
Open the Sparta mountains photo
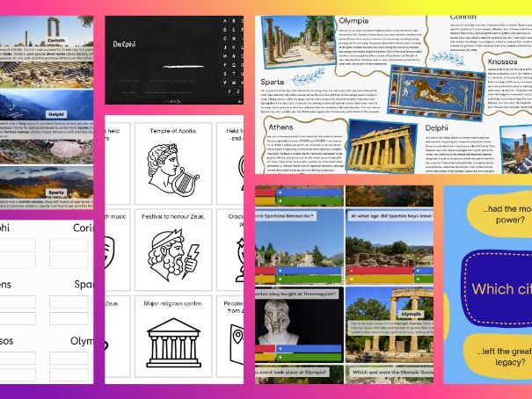(47, 182)
